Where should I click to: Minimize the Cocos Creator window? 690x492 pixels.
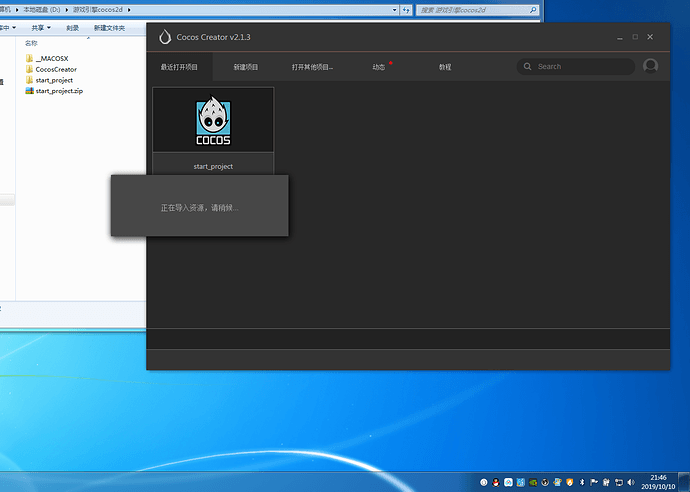click(x=620, y=37)
